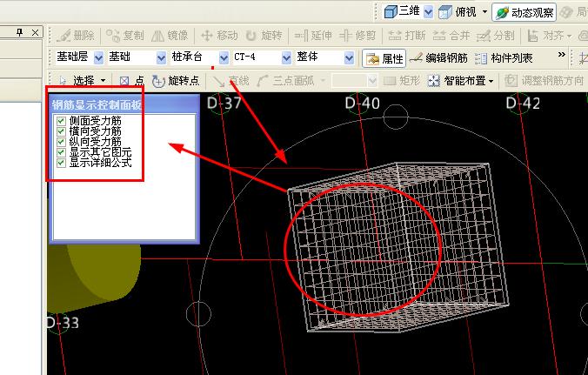Viewport: 588px width, 375px height.
Task: Click 编辑钢筋 edit rebar button
Action: click(438, 58)
